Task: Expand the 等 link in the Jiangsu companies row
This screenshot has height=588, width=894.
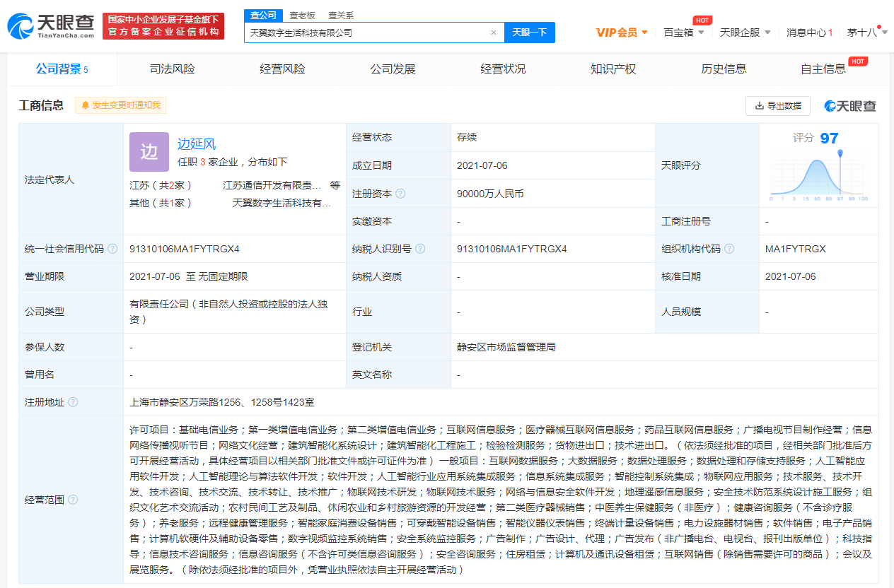Action: [x=335, y=185]
